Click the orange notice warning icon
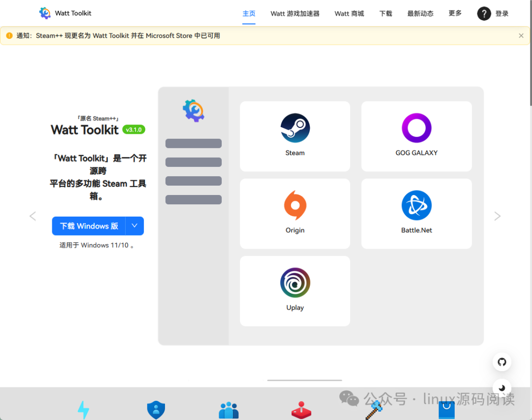Image resolution: width=532 pixels, height=420 pixels. (9, 35)
